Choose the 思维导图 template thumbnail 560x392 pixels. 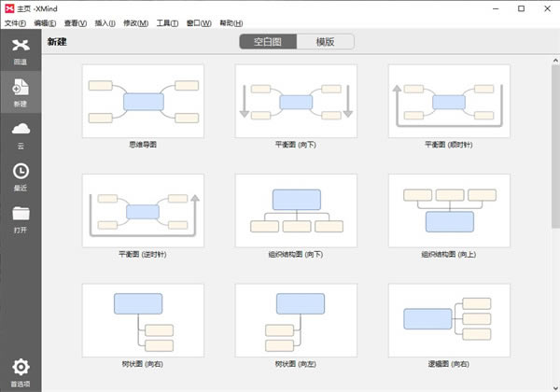143,101
